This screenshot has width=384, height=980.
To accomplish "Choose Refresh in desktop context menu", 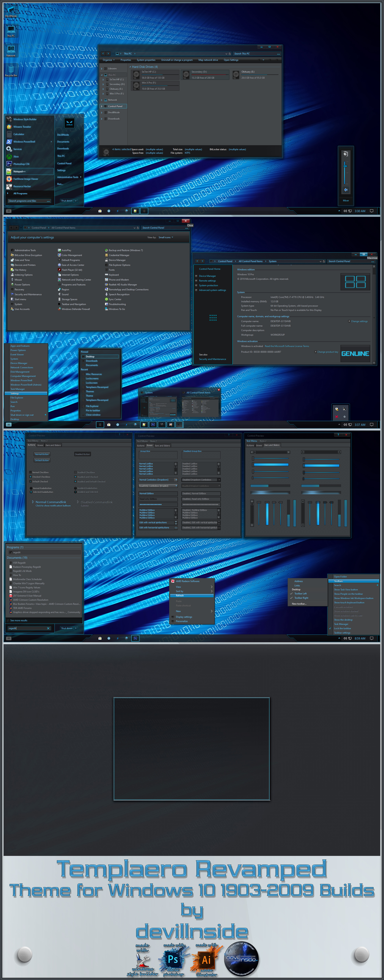I will [192, 595].
